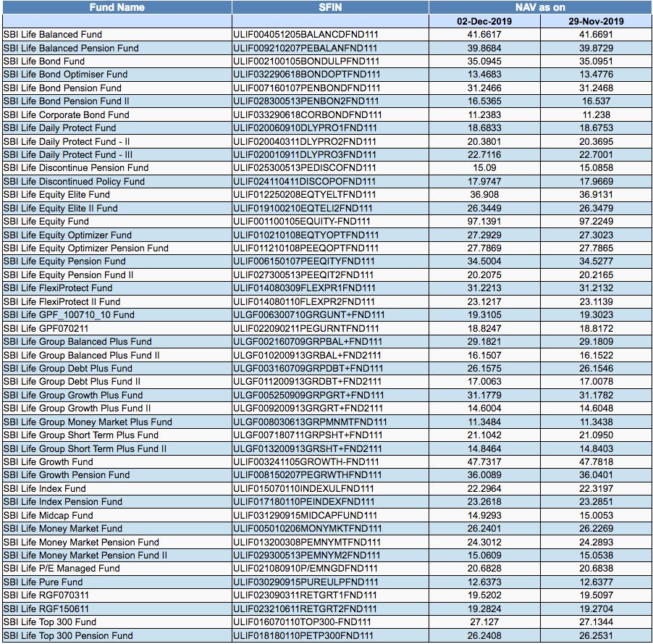Click SBI Life GPF070211 fund name
The width and height of the screenshot is (653, 644).
[x=46, y=328]
